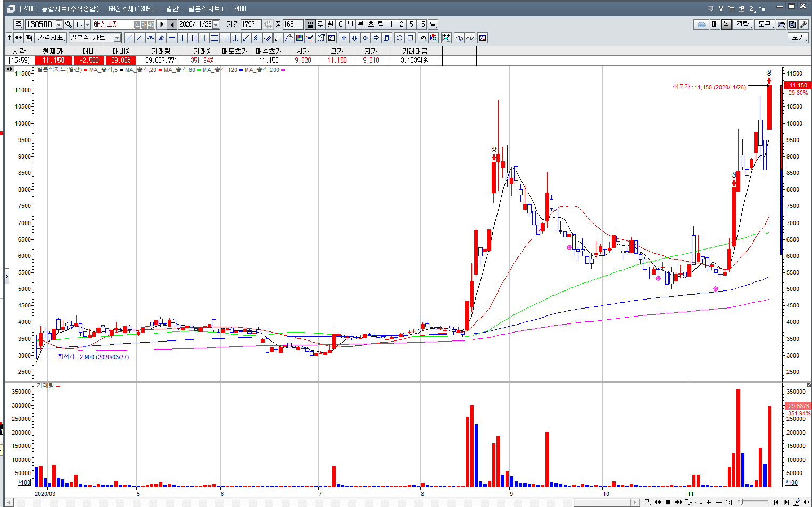The image size is (812, 507).
Task: Click the wave pattern analysis icon
Action: [459, 38]
